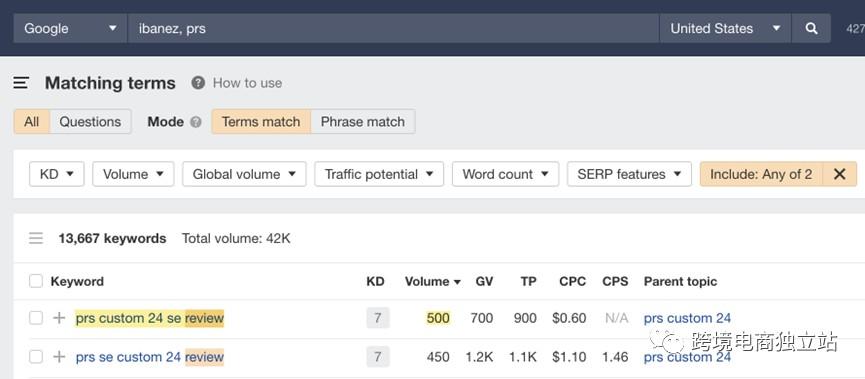
Task: Click the 13,667 keywords count
Action: click(112, 238)
